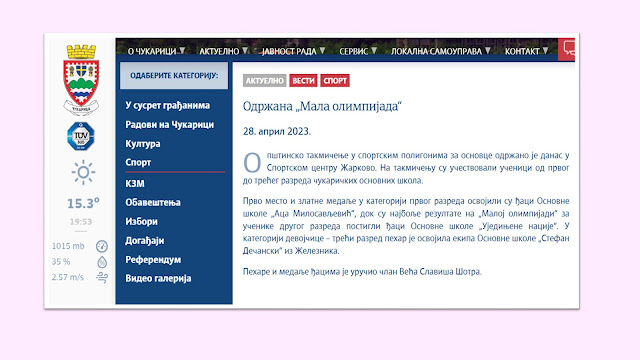Click the 2.57 m/s wind value

(67, 277)
